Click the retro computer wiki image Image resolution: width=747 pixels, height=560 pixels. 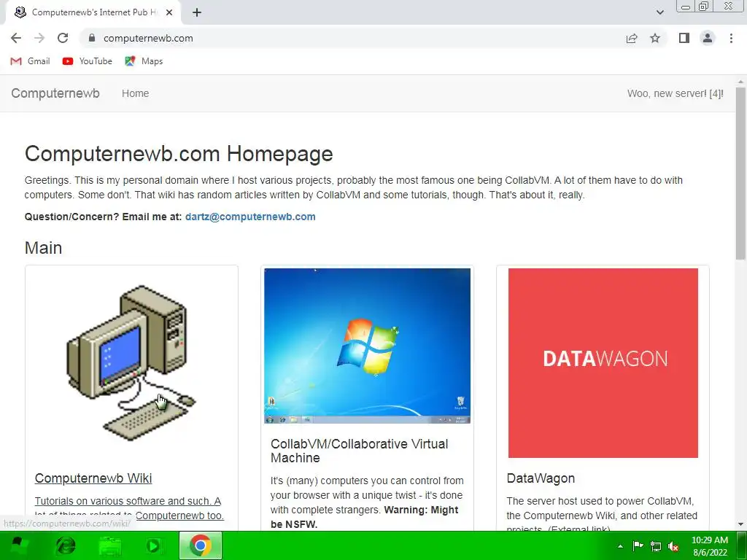tap(131, 363)
